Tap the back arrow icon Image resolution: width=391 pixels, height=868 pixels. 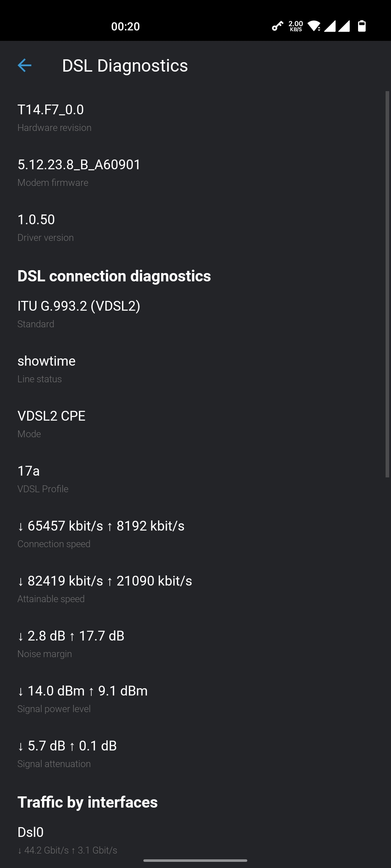coord(25,65)
